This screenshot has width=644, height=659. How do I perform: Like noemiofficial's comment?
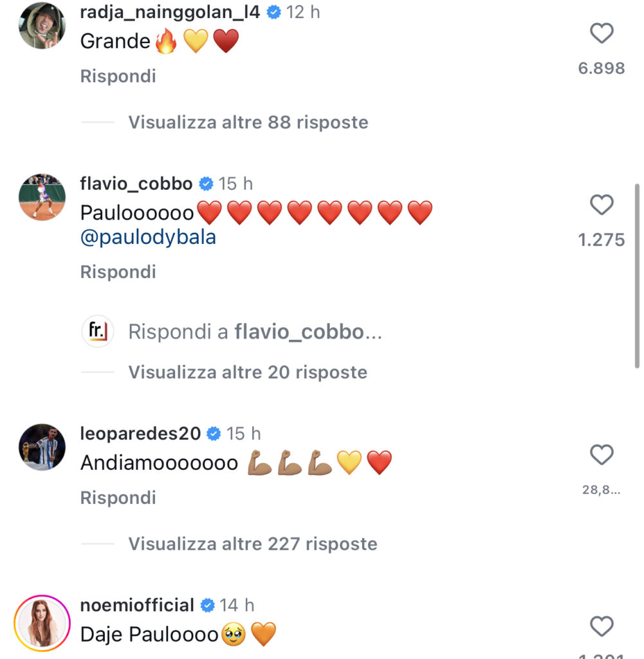click(602, 626)
